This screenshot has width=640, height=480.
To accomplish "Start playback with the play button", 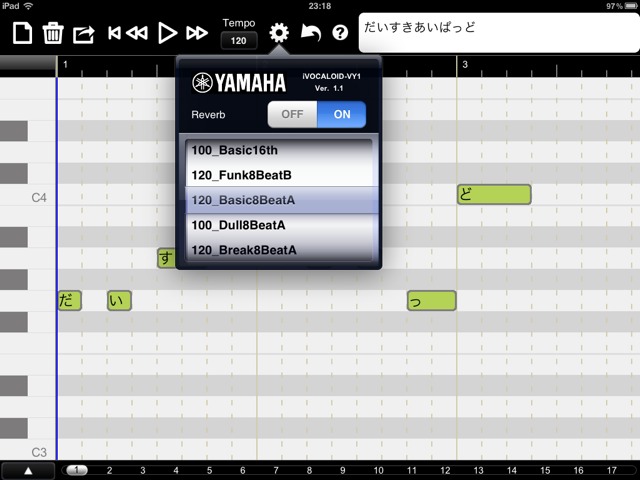I will click(x=167, y=33).
